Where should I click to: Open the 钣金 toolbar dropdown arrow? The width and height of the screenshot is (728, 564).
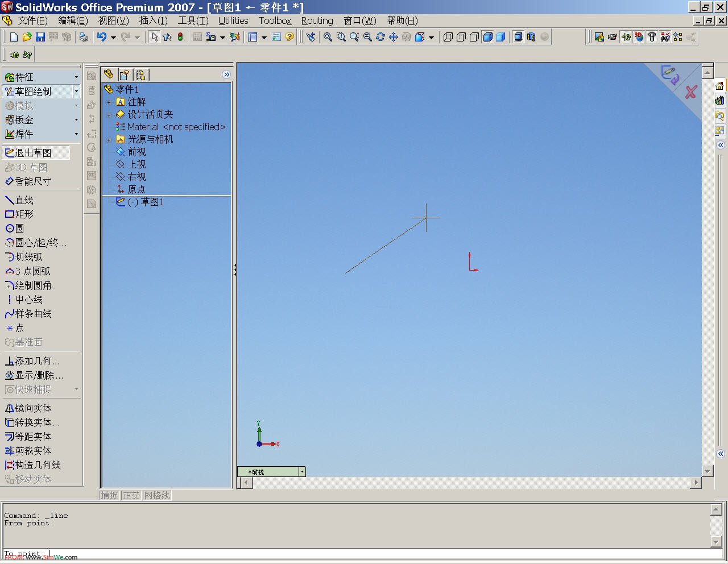76,120
